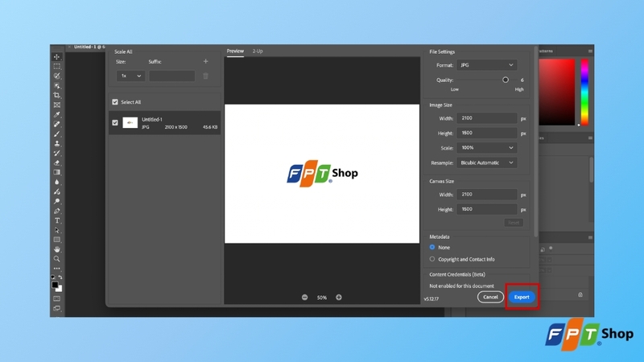The image size is (644, 362).
Task: Select the Crop tool
Action: [x=56, y=95]
